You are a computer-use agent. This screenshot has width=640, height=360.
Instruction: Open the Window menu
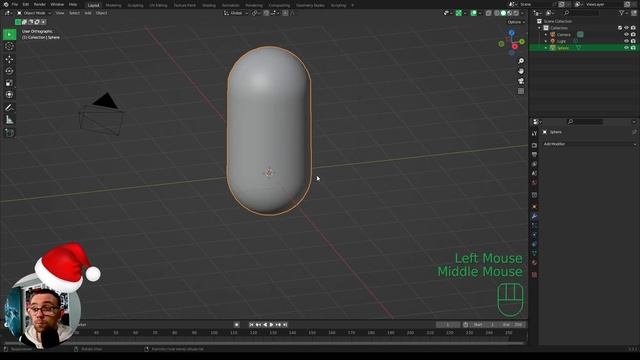57,4
